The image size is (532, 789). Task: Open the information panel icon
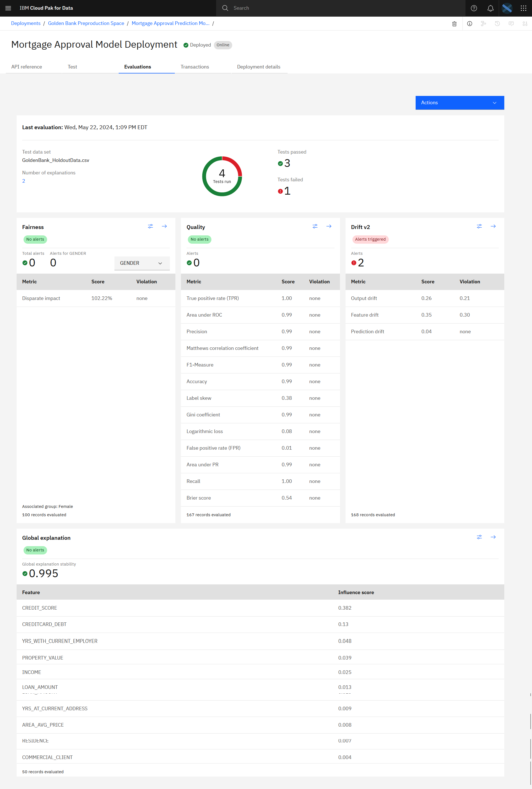(x=470, y=23)
